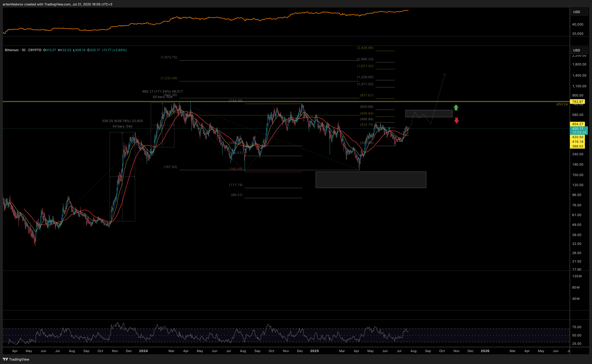Image resolution: width=592 pixels, height=364 pixels.
Task: Click the (490.86) level label
Action: (367, 119)
